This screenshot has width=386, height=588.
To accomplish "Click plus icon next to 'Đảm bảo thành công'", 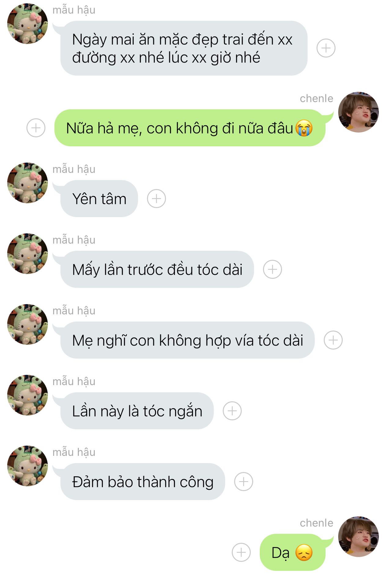I will click(243, 481).
